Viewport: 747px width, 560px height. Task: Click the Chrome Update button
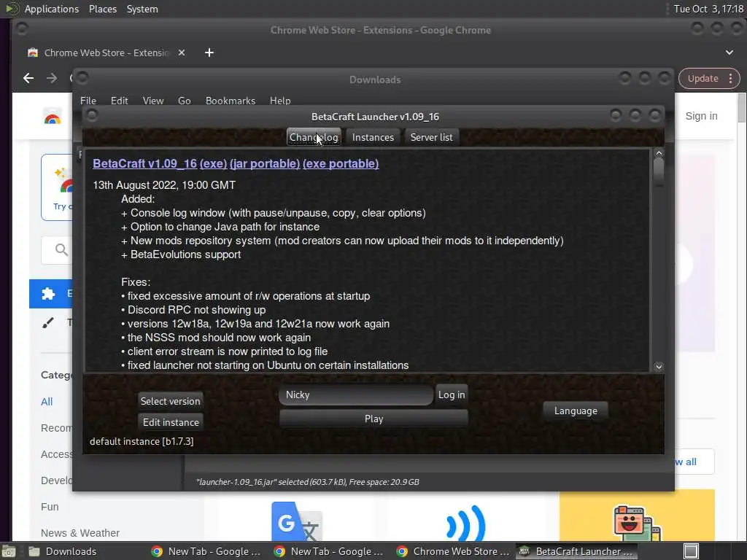tap(703, 79)
